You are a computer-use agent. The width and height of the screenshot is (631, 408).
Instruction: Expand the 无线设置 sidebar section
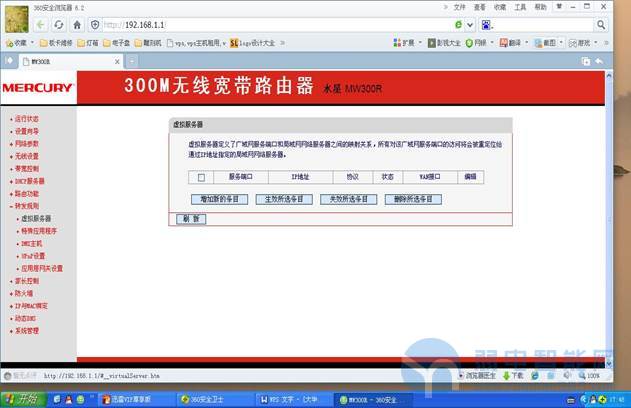tap(26, 156)
